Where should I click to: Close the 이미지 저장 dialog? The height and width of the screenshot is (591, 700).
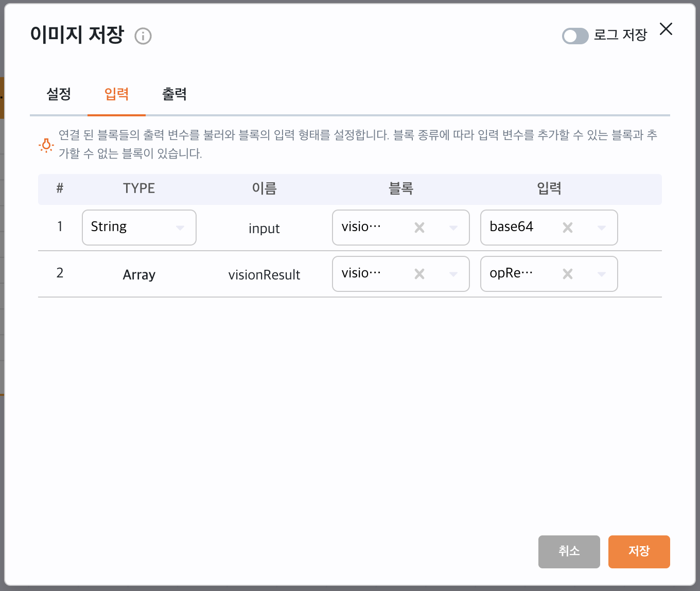point(666,29)
